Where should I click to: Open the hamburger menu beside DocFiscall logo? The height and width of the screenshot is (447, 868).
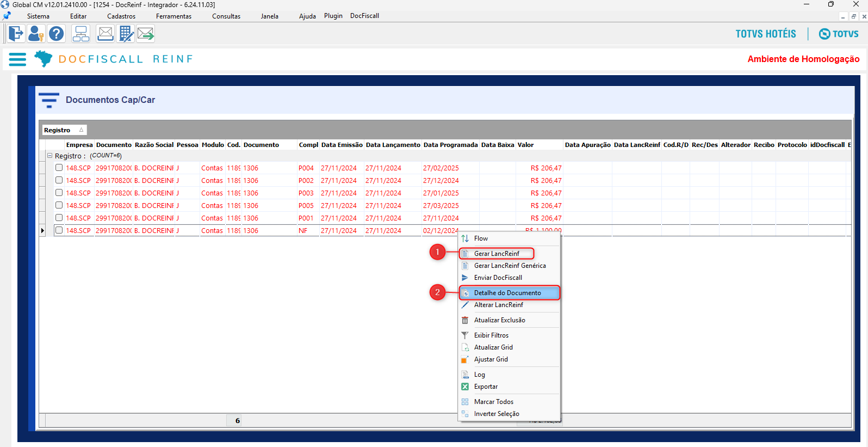(x=17, y=59)
